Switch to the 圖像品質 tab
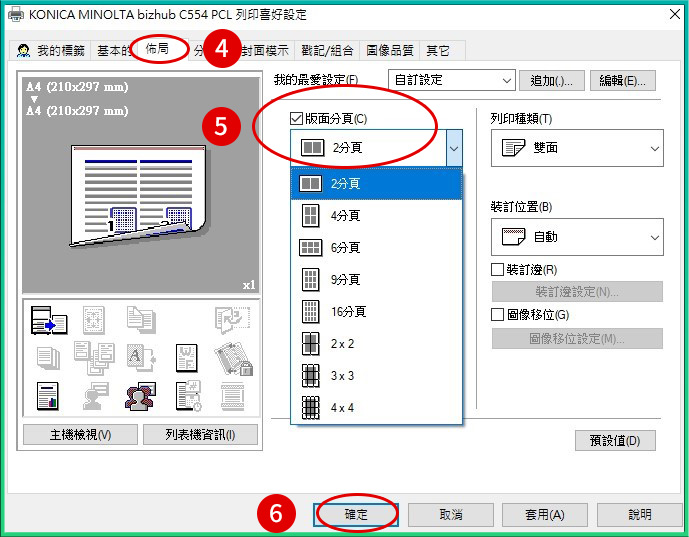The height and width of the screenshot is (537, 689). click(x=390, y=51)
